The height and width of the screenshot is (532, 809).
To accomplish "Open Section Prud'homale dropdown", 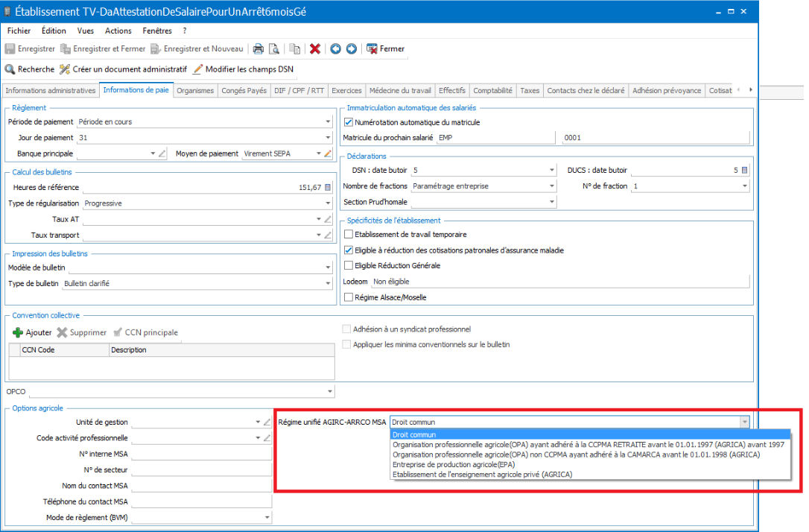I will tap(551, 202).
